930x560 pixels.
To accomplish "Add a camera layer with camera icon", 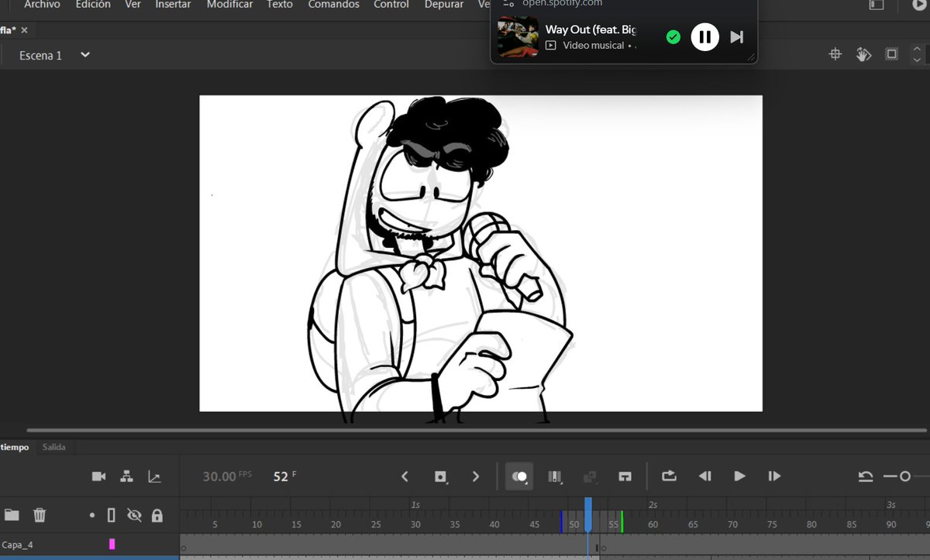I will click(98, 476).
